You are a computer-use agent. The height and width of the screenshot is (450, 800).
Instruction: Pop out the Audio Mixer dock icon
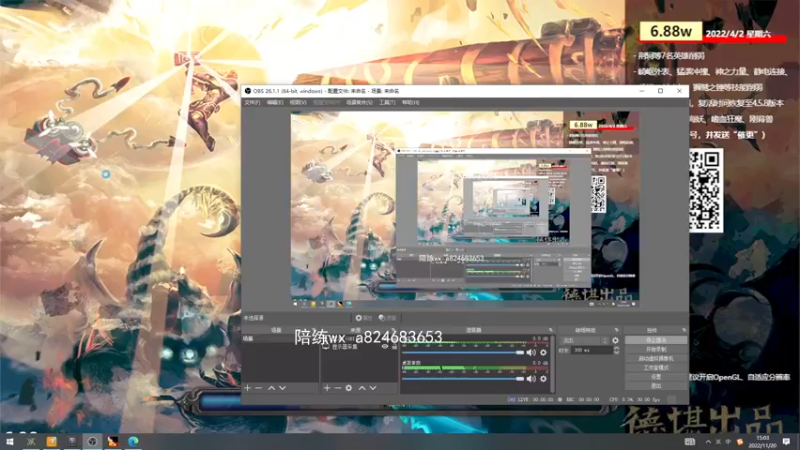coord(551,330)
